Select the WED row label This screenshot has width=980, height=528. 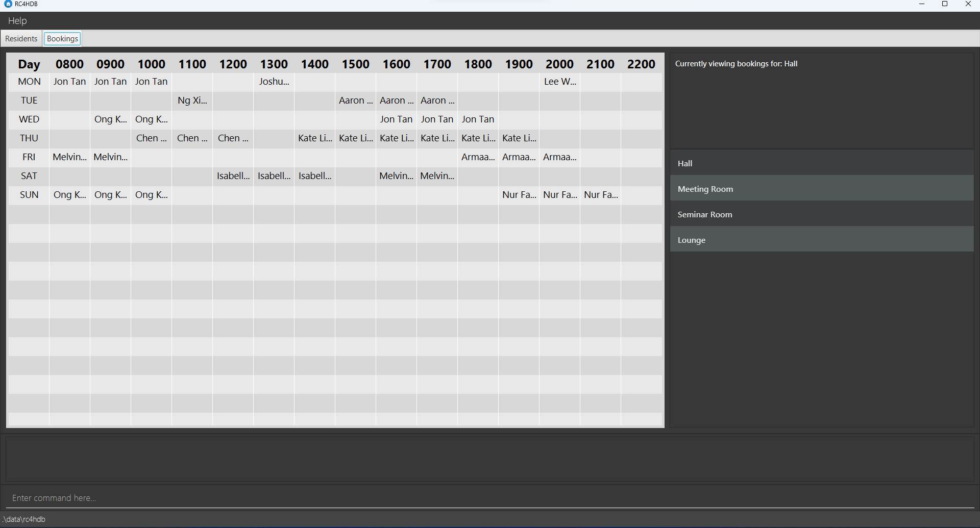[x=29, y=119]
